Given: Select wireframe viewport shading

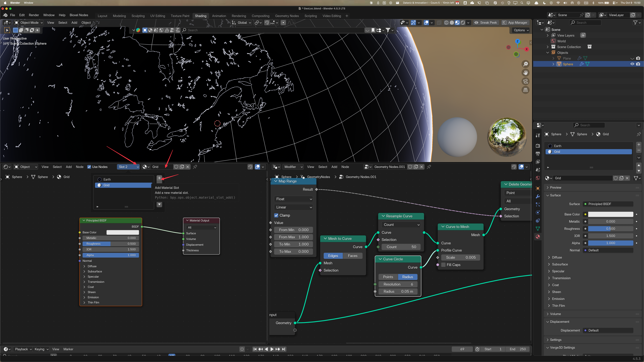Looking at the screenshot, I should 446,23.
